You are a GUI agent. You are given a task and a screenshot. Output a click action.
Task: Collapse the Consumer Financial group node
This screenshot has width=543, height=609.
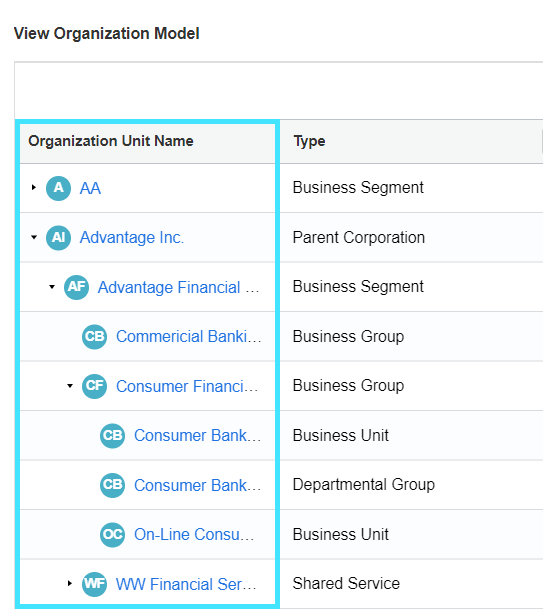point(70,386)
